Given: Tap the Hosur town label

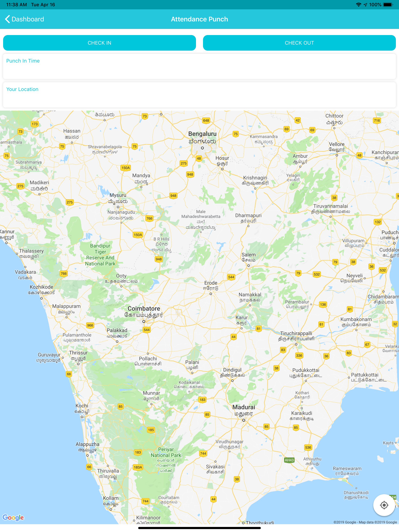Looking at the screenshot, I should click(222, 161).
